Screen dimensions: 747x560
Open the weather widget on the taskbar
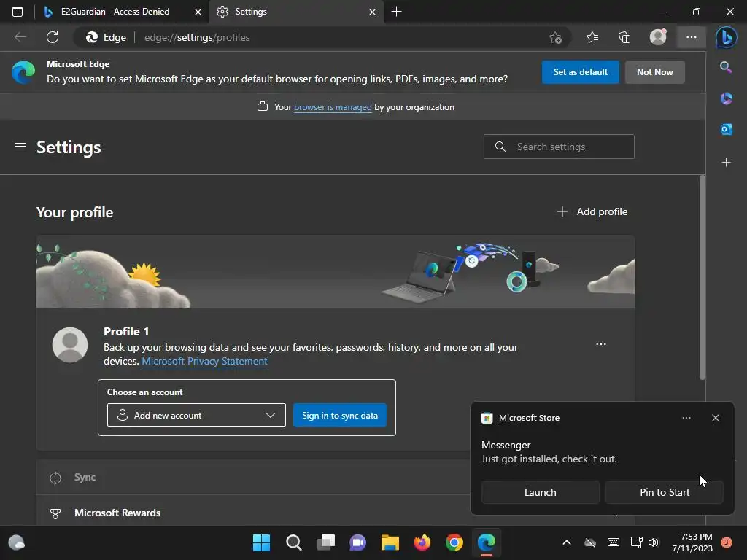[17, 542]
